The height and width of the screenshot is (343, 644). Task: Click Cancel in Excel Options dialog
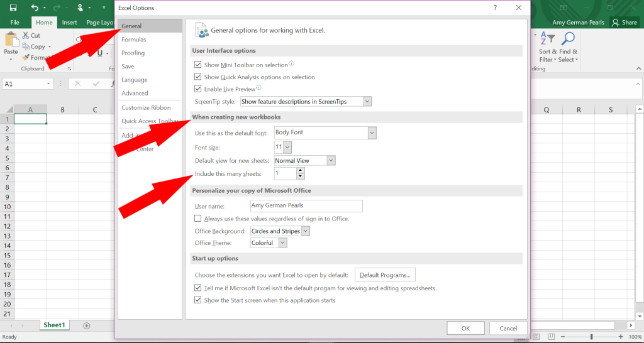(x=508, y=328)
